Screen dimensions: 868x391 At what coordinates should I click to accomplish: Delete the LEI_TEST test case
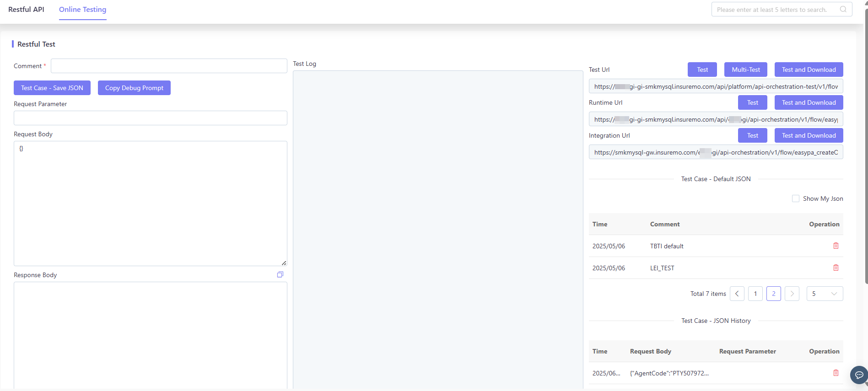coord(836,268)
